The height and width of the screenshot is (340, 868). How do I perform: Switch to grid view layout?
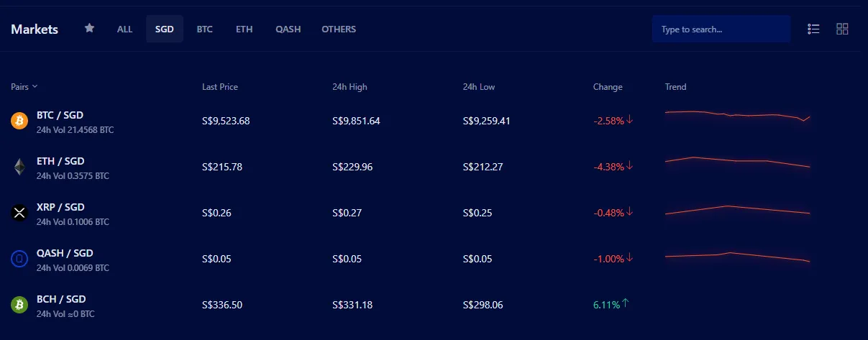click(842, 29)
